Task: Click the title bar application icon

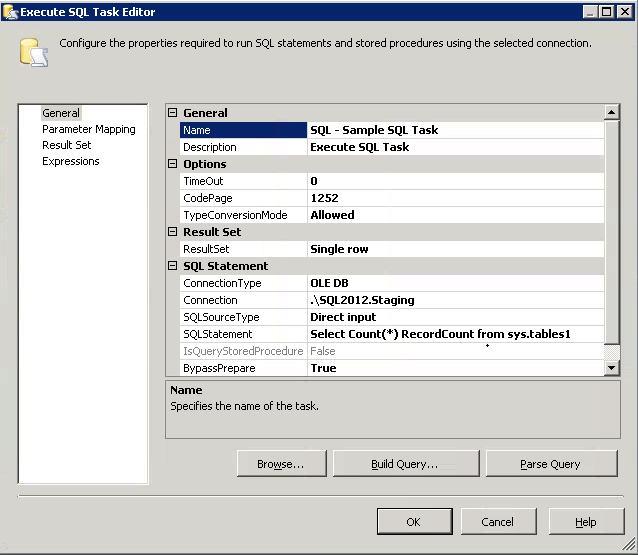Action: (10, 12)
